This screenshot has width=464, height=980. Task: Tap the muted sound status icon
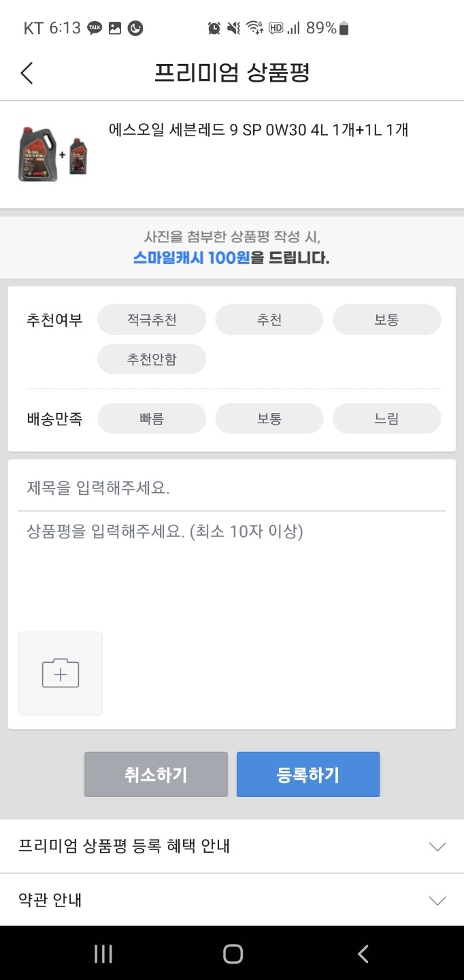pos(233,28)
